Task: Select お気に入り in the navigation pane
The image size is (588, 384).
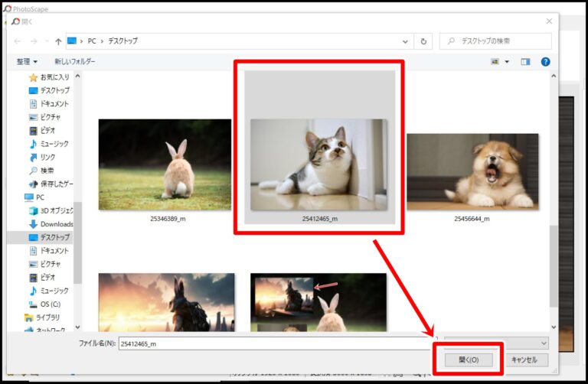Action: (x=49, y=77)
